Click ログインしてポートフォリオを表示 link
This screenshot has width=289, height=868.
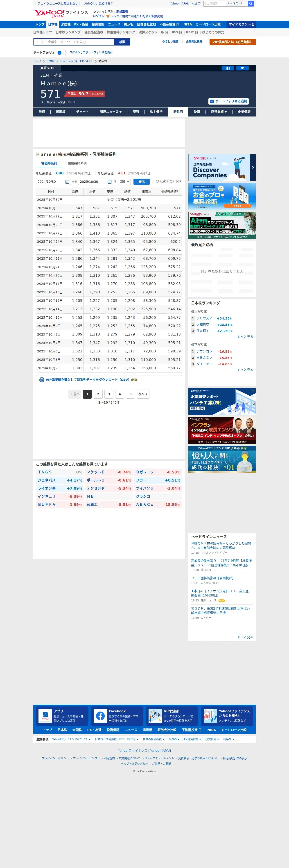click(x=91, y=52)
